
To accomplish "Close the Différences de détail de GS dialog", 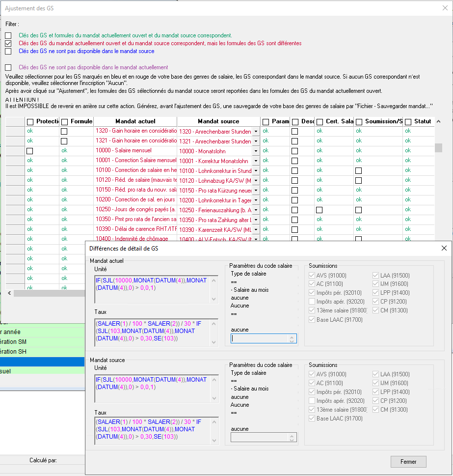I will click(x=444, y=249).
